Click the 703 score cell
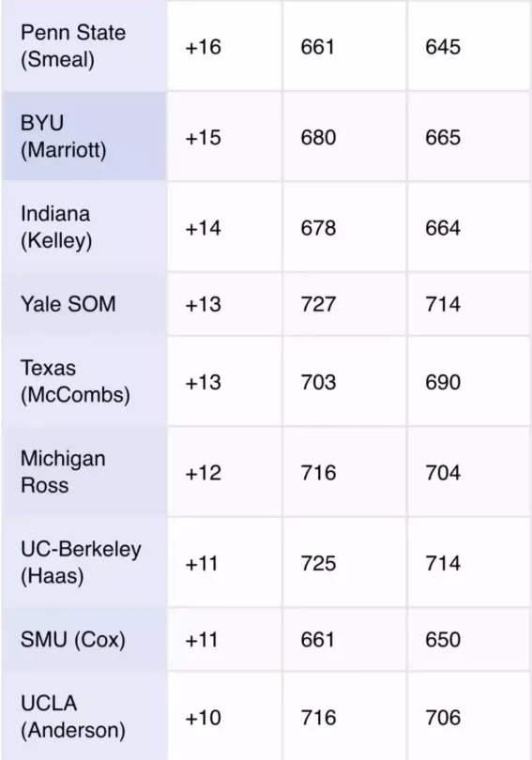The image size is (532, 760). 344,382
